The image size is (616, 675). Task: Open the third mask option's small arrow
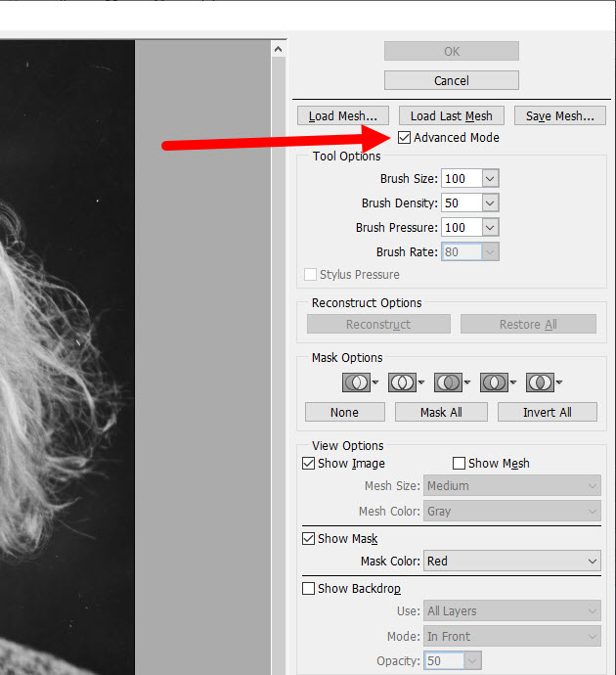467,382
